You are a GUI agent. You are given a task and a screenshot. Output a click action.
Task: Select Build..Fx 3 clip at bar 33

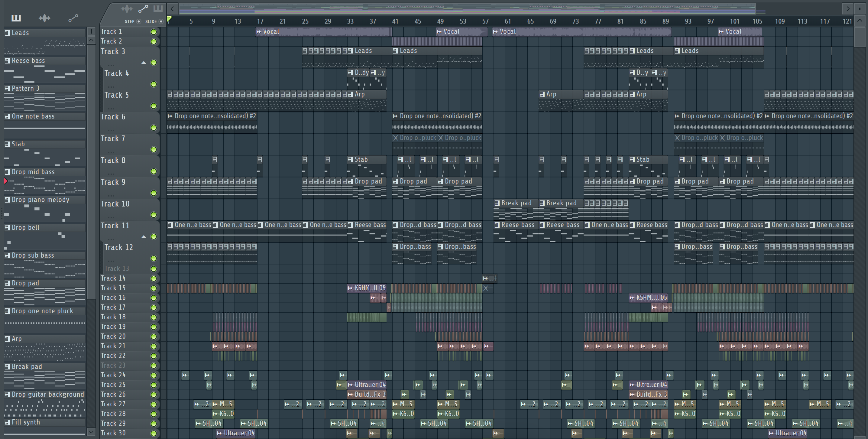pos(367,394)
